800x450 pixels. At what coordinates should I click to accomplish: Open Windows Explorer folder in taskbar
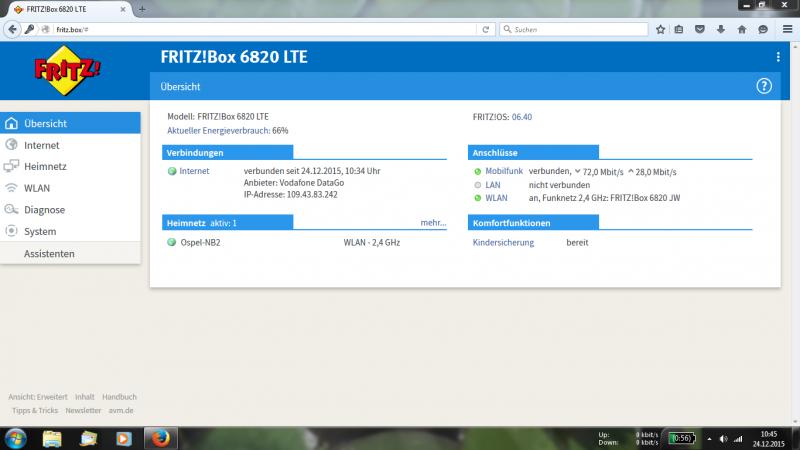52,439
